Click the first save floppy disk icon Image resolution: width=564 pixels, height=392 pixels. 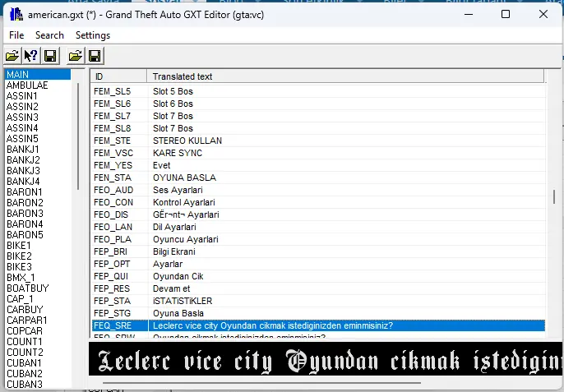50,56
